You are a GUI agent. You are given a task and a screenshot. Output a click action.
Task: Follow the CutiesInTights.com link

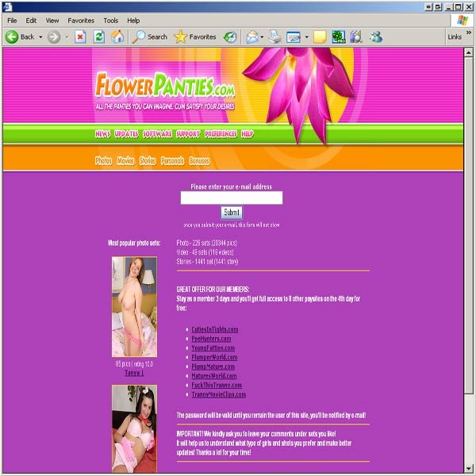(x=215, y=329)
